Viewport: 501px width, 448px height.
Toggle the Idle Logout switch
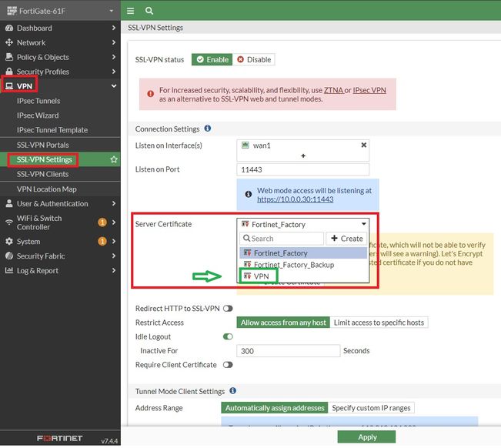pos(228,336)
